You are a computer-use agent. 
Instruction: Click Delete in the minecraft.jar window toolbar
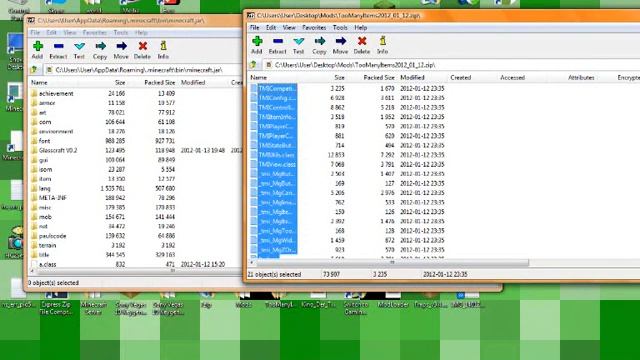point(142,50)
